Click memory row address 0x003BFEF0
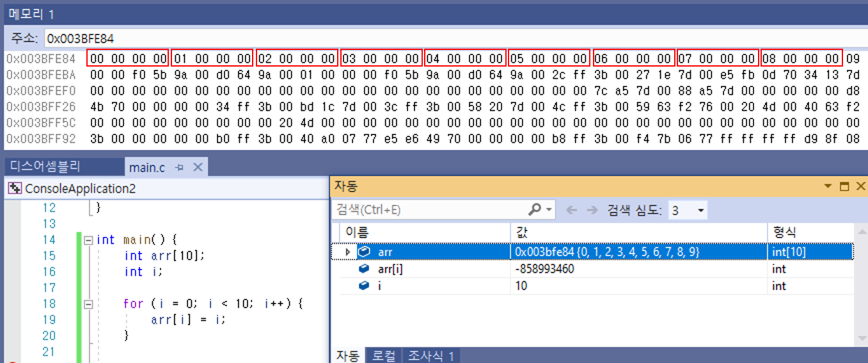The height and width of the screenshot is (363, 868). click(41, 90)
